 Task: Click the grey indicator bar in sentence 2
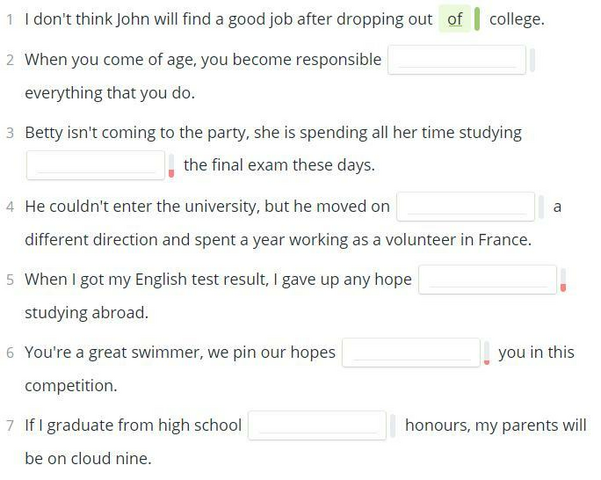click(x=532, y=60)
